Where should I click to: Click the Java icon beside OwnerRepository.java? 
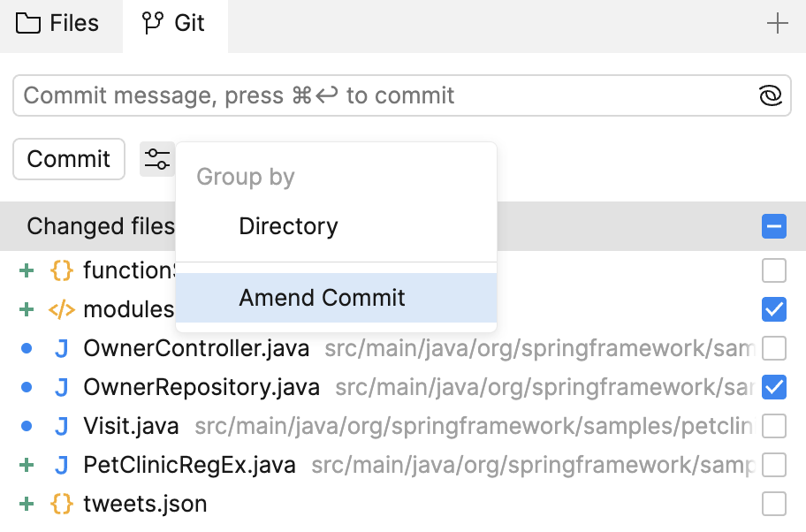point(61,386)
